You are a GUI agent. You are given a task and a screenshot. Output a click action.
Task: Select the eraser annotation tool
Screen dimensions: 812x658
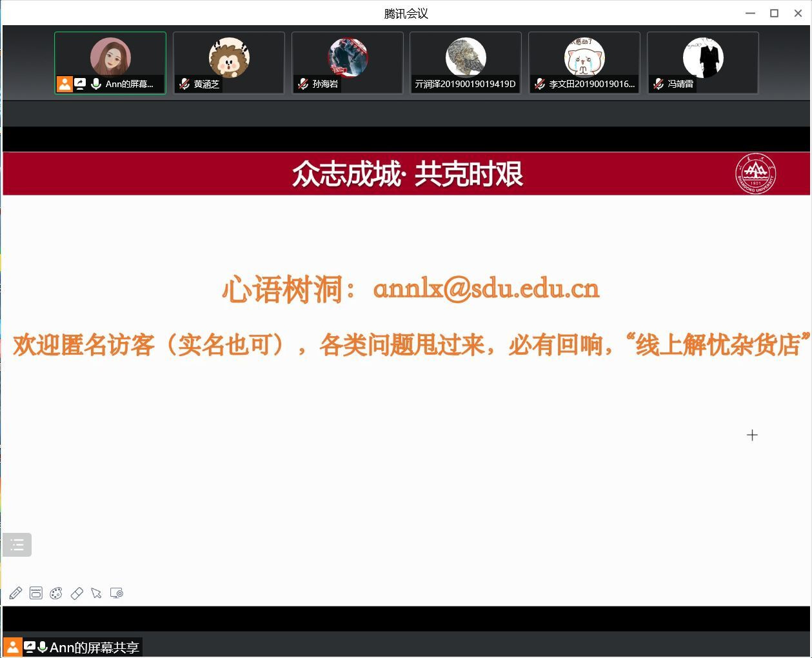click(77, 593)
